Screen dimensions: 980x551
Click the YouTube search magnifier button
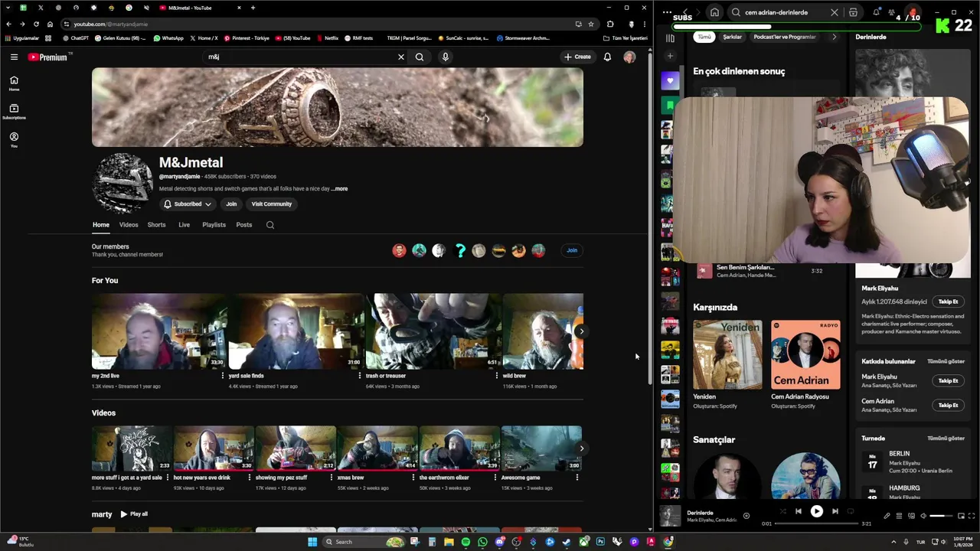pos(420,57)
